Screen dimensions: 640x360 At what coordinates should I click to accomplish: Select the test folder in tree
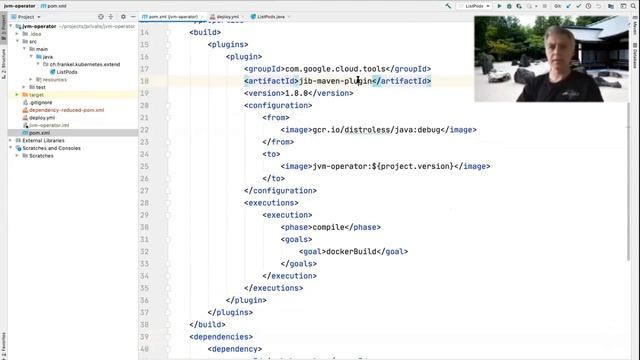pos(40,87)
